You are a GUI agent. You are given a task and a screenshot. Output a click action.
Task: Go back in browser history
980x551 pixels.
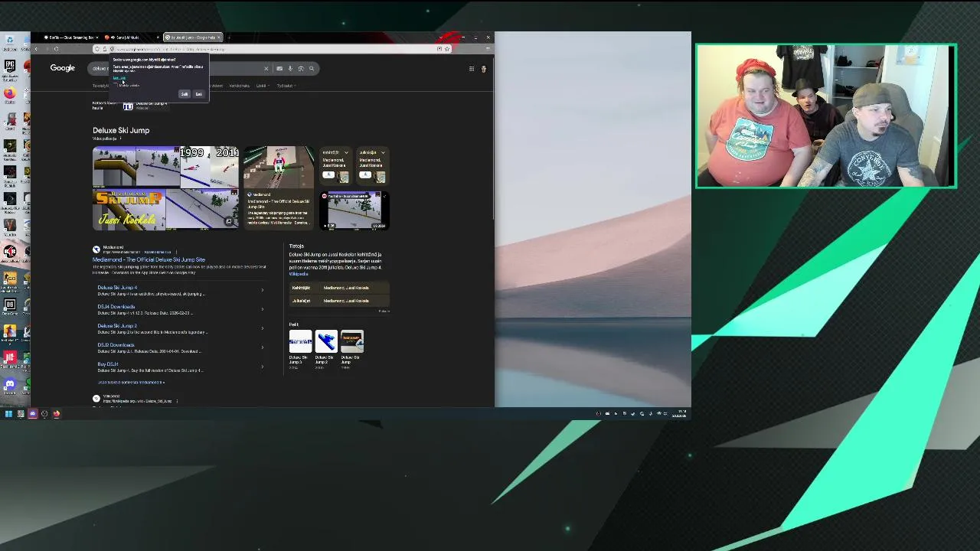(36, 49)
